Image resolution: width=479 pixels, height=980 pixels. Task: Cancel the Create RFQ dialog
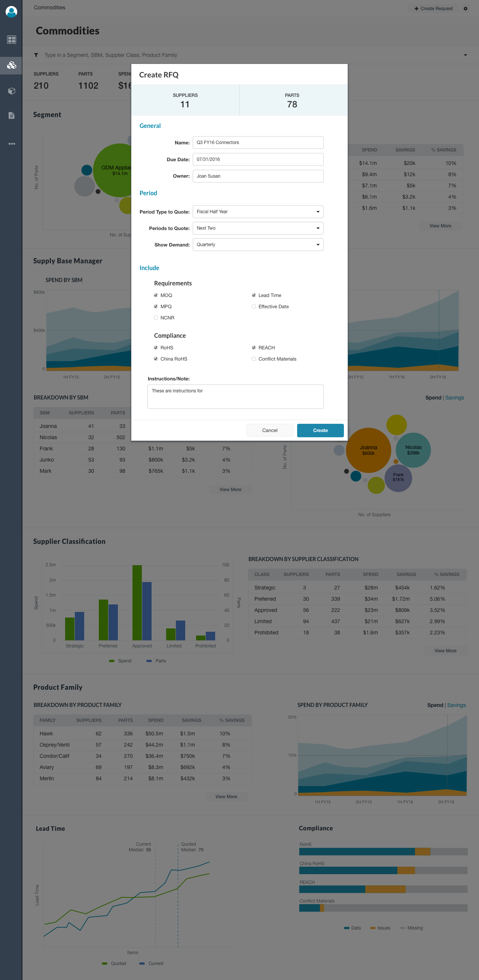[x=269, y=430]
